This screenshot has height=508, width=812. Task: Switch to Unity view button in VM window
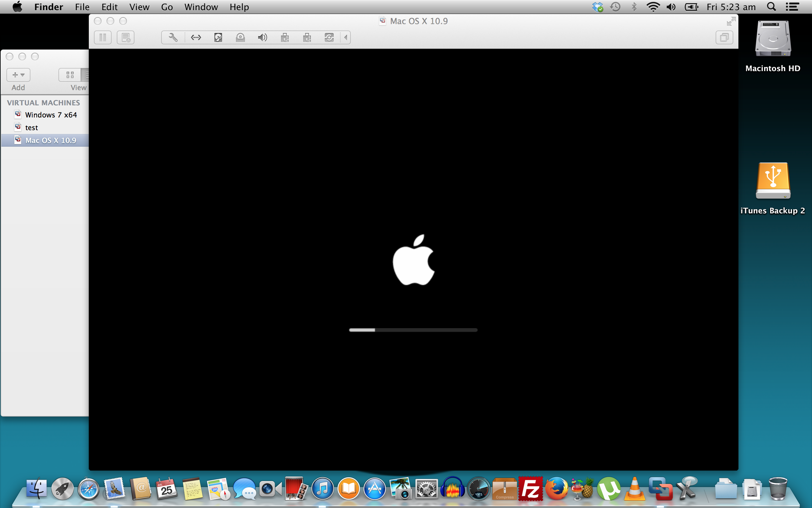coord(724,37)
